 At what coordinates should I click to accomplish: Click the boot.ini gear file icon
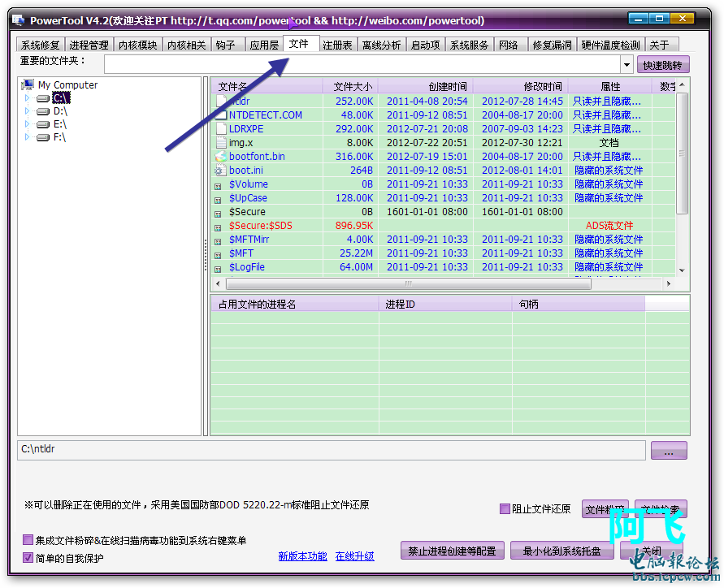pyautogui.click(x=220, y=171)
